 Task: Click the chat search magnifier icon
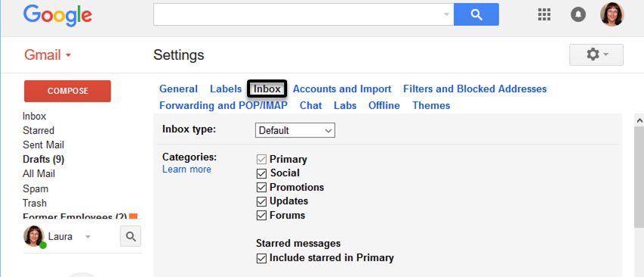click(130, 237)
